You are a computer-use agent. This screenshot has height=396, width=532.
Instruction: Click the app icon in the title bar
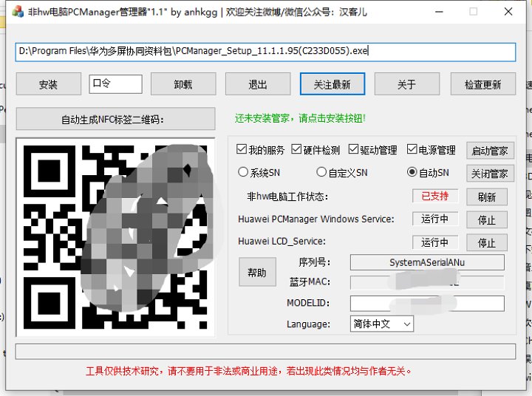point(18,12)
